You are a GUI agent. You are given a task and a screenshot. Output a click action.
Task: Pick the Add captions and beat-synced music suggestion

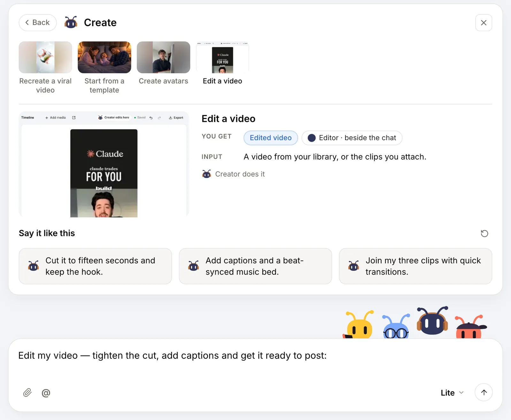pyautogui.click(x=256, y=266)
